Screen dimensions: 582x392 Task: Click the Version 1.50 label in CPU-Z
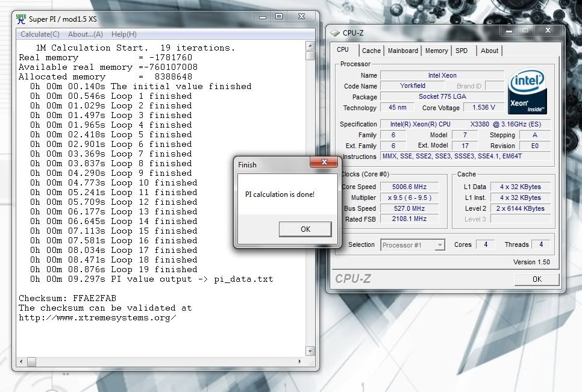(x=531, y=262)
